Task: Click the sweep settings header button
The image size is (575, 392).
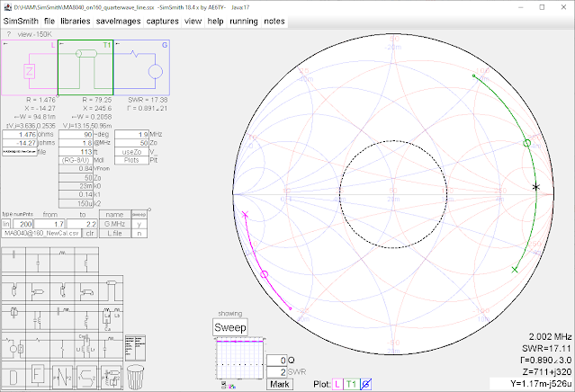Action: 139,215
